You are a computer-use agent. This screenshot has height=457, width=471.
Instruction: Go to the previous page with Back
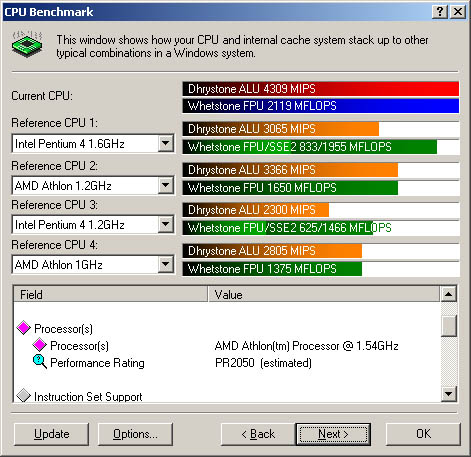point(258,434)
